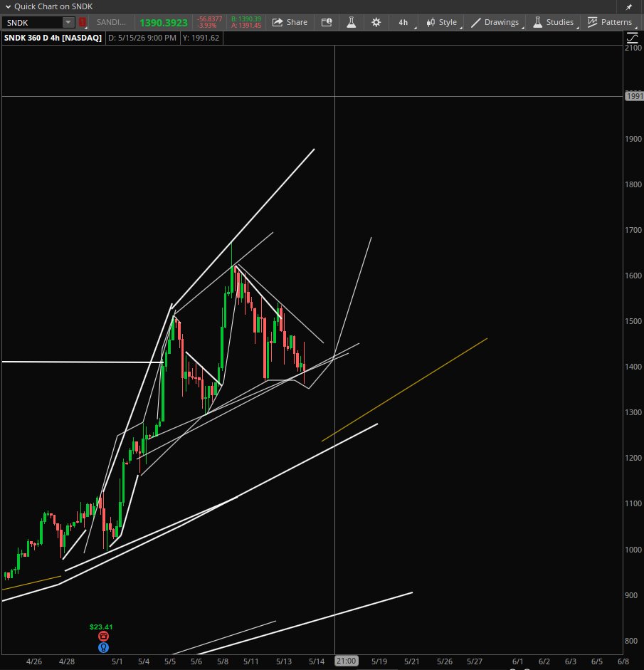
Task: Click the Share button
Action: tap(290, 22)
